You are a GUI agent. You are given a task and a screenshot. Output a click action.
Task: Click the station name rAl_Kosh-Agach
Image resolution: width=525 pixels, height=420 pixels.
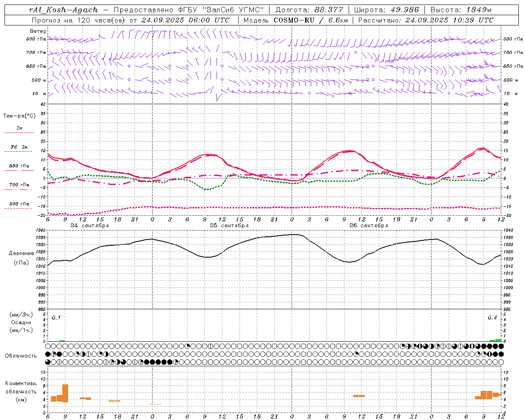coord(64,10)
